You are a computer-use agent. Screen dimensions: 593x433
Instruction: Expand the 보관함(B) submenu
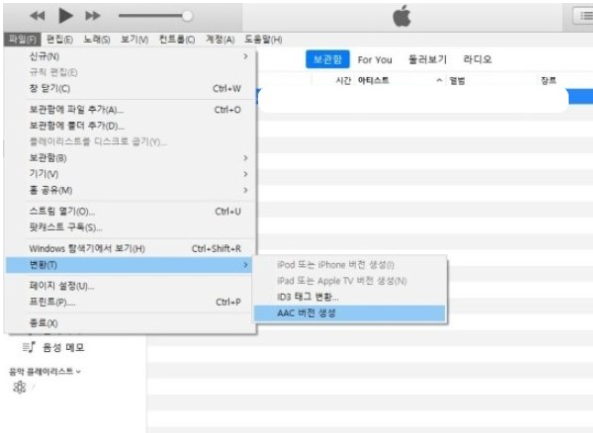(x=130, y=158)
